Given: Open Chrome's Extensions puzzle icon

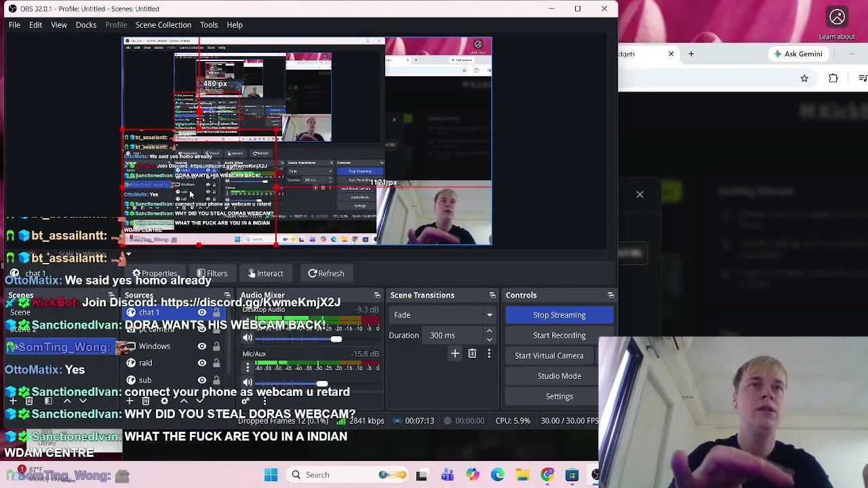Looking at the screenshot, I should coord(833,79).
